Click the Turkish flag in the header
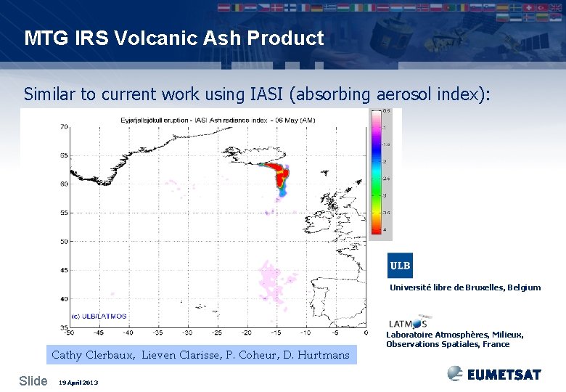This screenshot has height=392, width=566. pos(542,7)
